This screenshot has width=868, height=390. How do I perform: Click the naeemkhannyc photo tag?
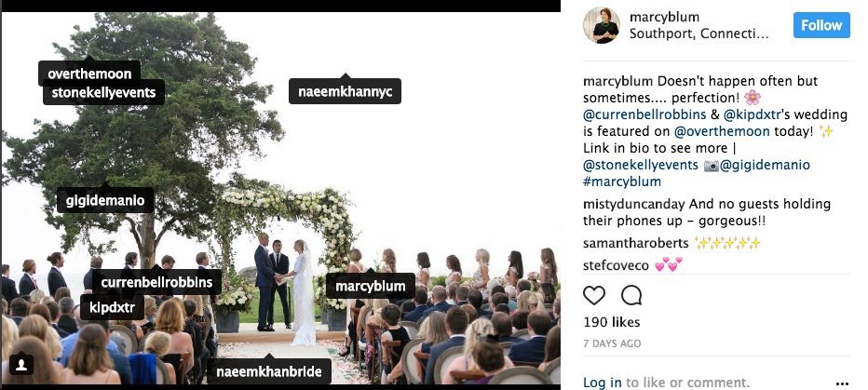[x=345, y=91]
